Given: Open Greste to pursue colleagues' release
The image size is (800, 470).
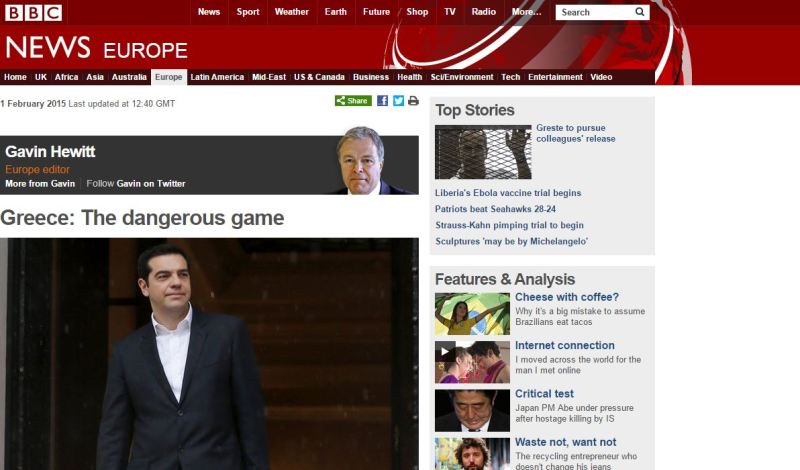Looking at the screenshot, I should tap(576, 133).
